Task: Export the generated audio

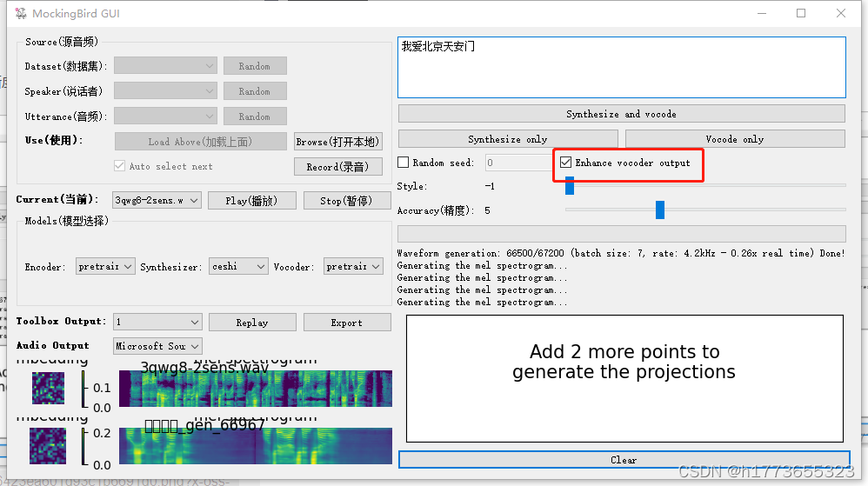Action: (x=347, y=323)
